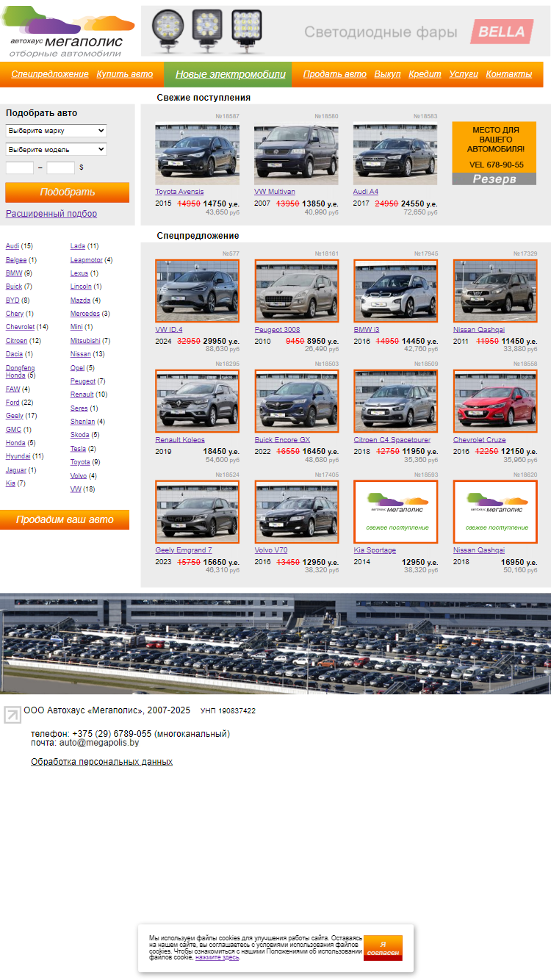This screenshot has width=551, height=980.
Task: Filter by VW brand link
Action: 76,489
